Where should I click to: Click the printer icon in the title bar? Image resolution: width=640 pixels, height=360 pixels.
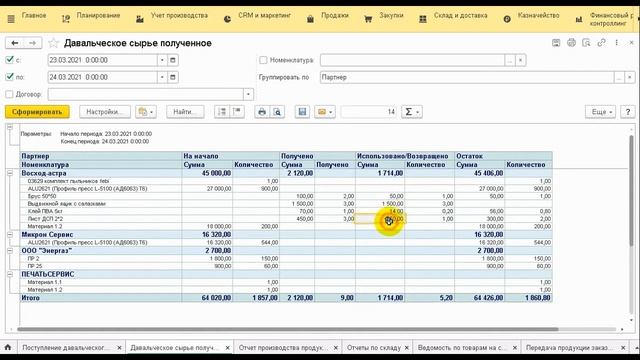571,43
